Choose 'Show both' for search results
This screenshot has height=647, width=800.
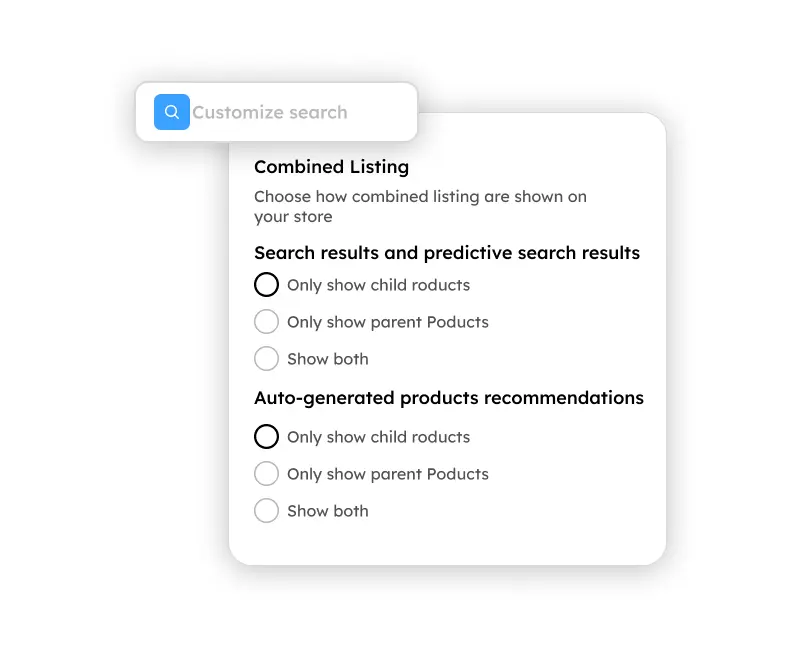(266, 358)
